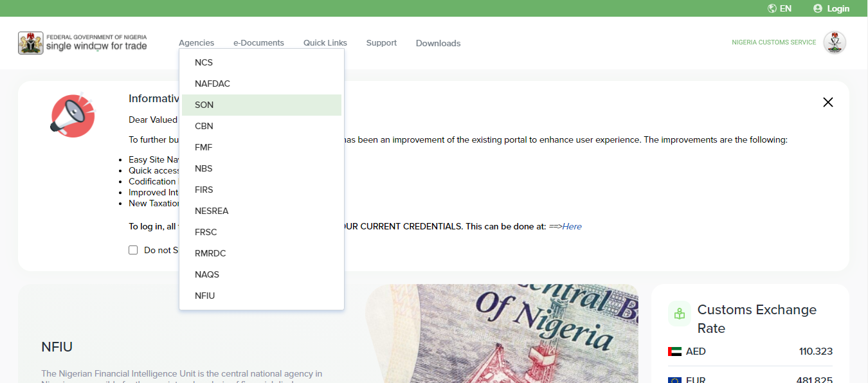Expand the e-Documents menu

(x=258, y=43)
